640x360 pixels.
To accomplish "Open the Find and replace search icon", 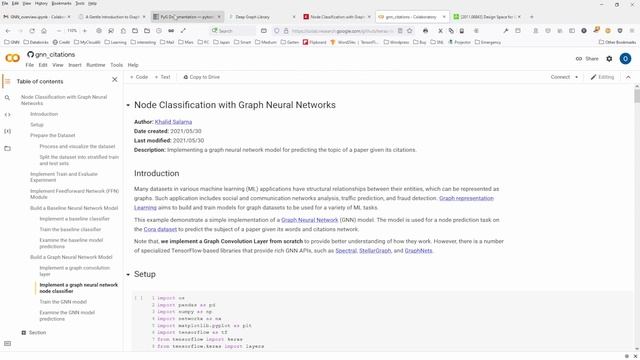I will point(7,98).
